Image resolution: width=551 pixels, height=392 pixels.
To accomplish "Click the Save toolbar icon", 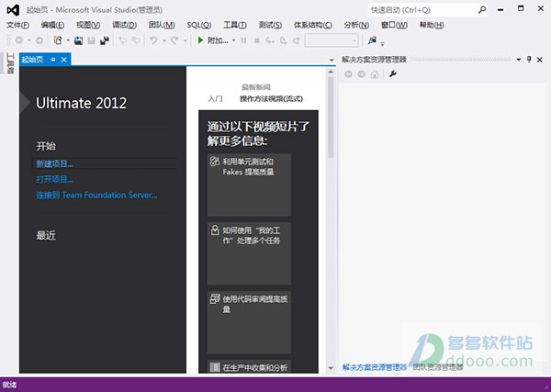I will 91,40.
